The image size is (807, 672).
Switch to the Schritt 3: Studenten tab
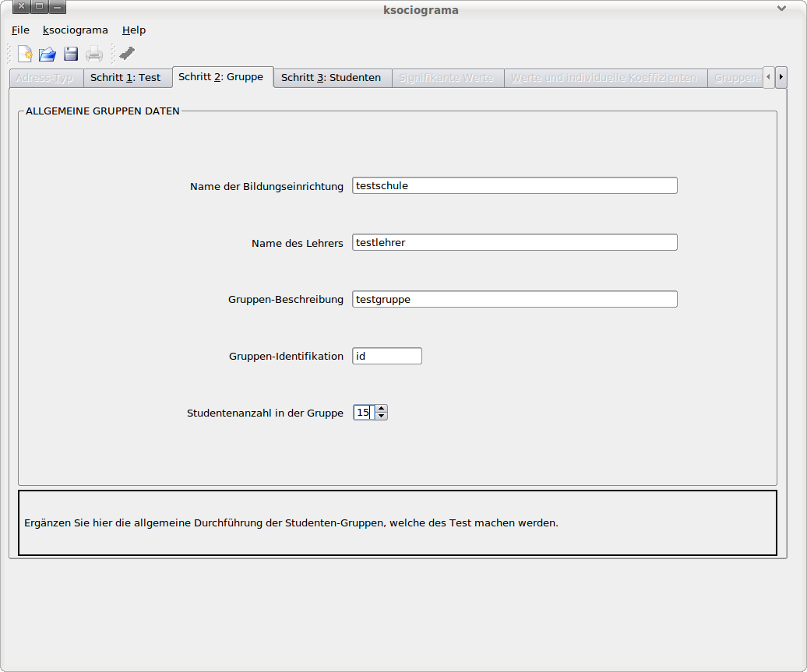coord(331,78)
